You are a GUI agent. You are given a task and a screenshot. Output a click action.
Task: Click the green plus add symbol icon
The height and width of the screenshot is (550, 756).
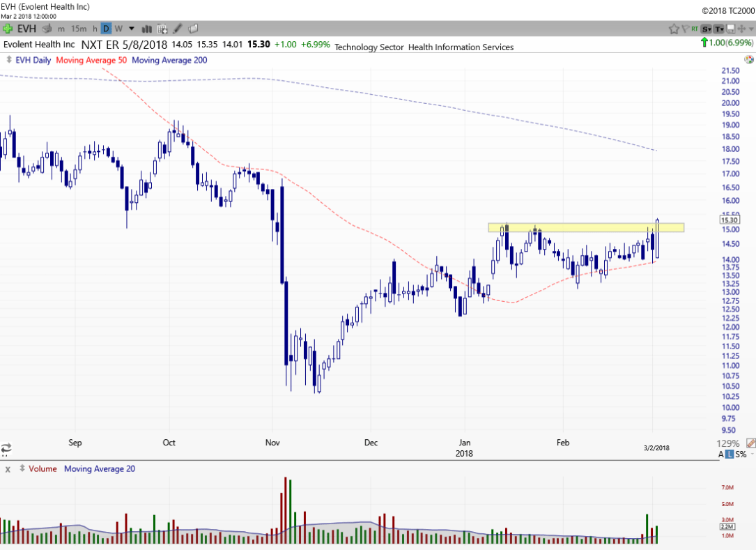point(7,29)
